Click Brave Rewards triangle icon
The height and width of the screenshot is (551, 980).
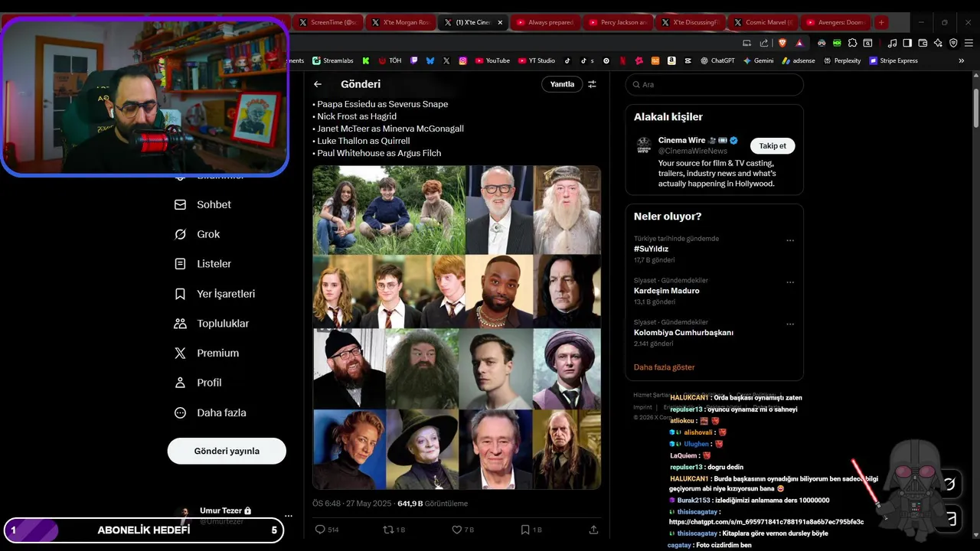click(x=799, y=43)
